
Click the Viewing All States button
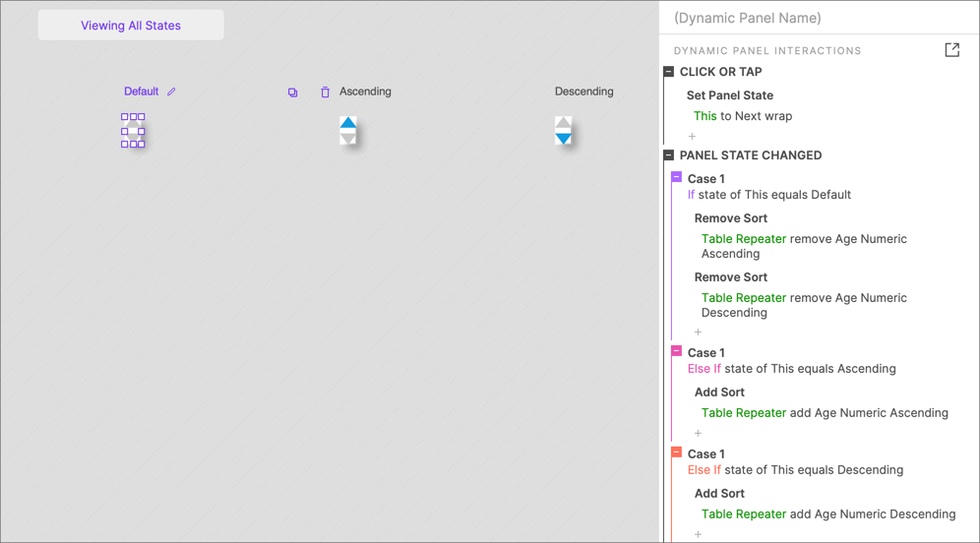131,25
